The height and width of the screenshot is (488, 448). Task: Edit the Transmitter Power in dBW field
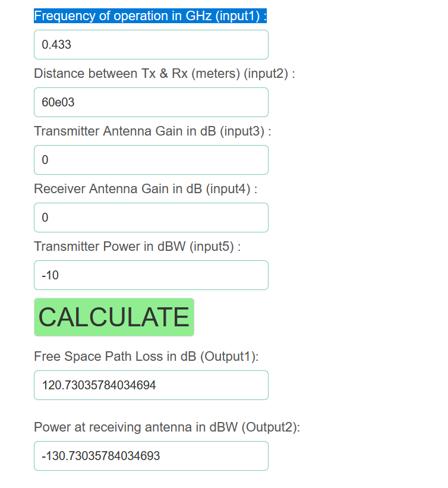pyautogui.click(x=151, y=275)
